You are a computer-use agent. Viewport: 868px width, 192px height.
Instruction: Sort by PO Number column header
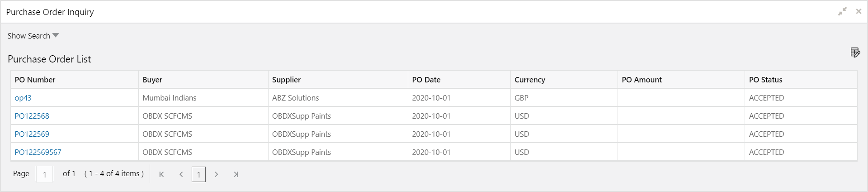pos(35,80)
